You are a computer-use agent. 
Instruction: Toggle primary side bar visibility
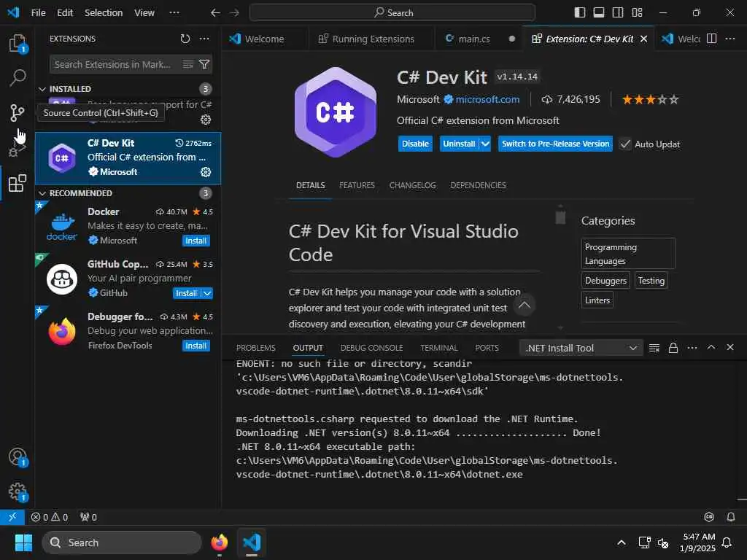(580, 12)
